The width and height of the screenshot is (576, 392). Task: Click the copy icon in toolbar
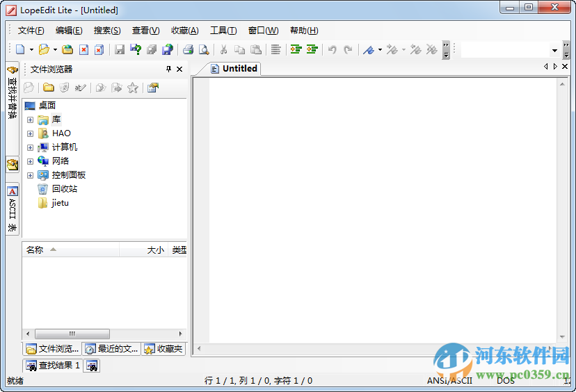(239, 49)
